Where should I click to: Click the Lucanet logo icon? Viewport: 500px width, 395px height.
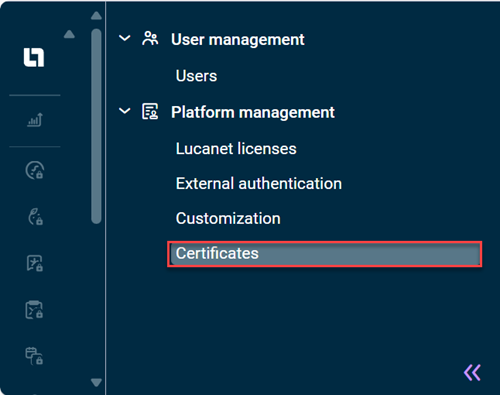coord(34,57)
